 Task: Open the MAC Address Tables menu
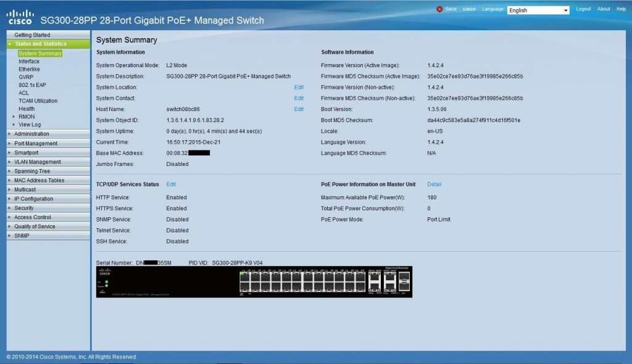pos(48,181)
